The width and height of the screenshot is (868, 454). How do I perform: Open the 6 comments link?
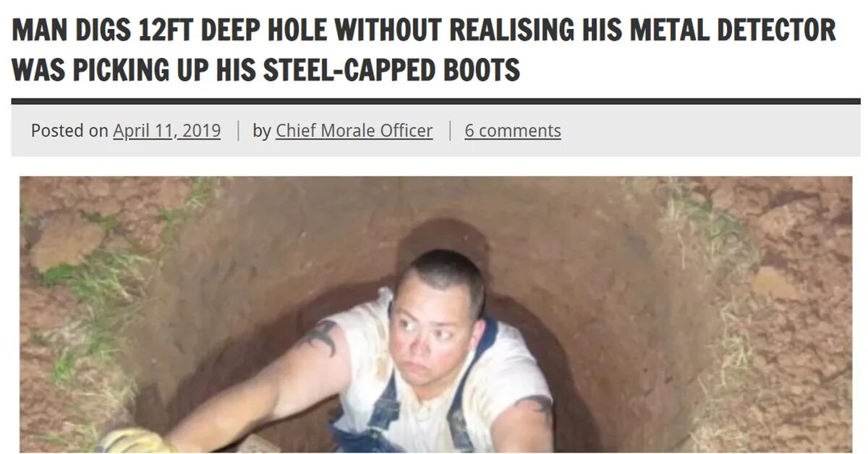click(513, 131)
